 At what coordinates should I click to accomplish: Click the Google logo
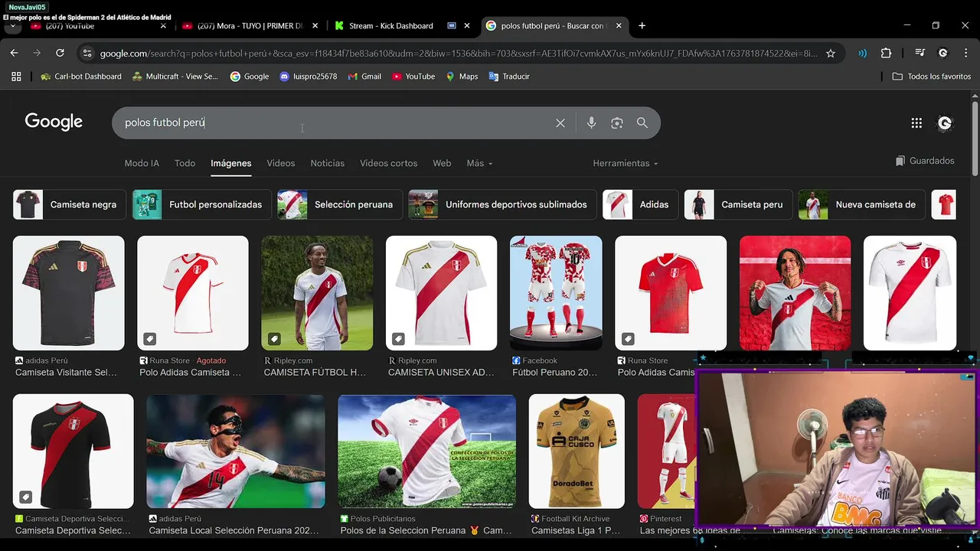pyautogui.click(x=54, y=122)
